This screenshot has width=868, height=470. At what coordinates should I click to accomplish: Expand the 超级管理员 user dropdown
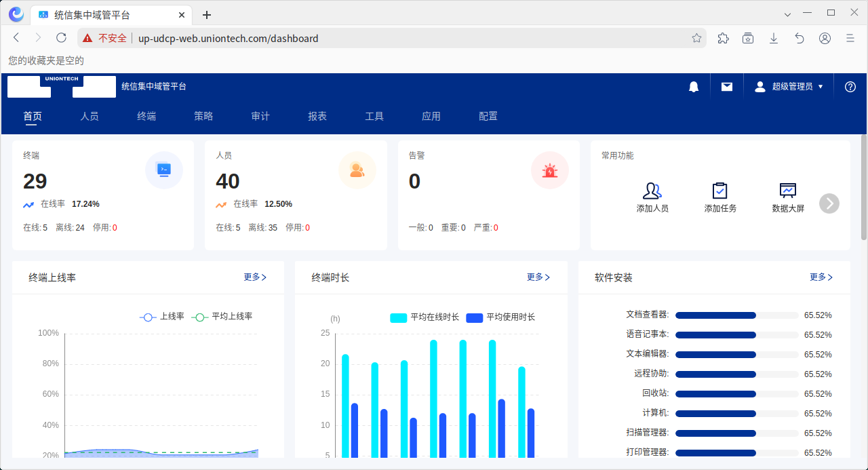pyautogui.click(x=789, y=87)
